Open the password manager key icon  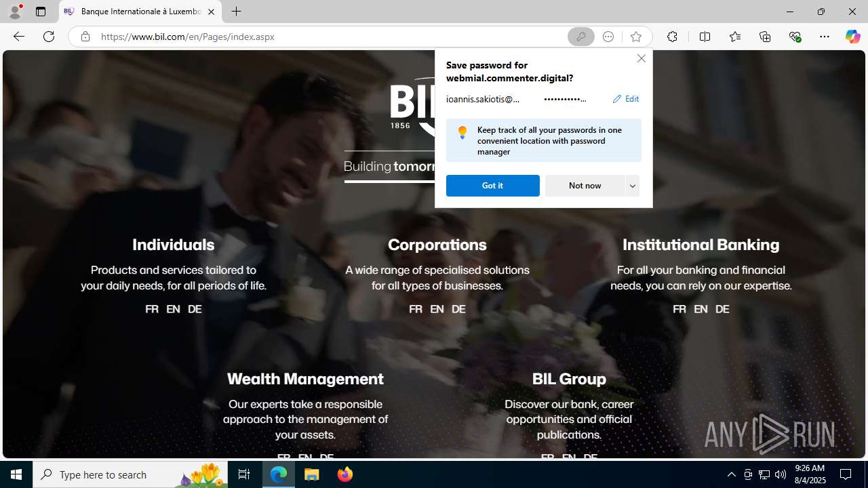click(x=580, y=37)
